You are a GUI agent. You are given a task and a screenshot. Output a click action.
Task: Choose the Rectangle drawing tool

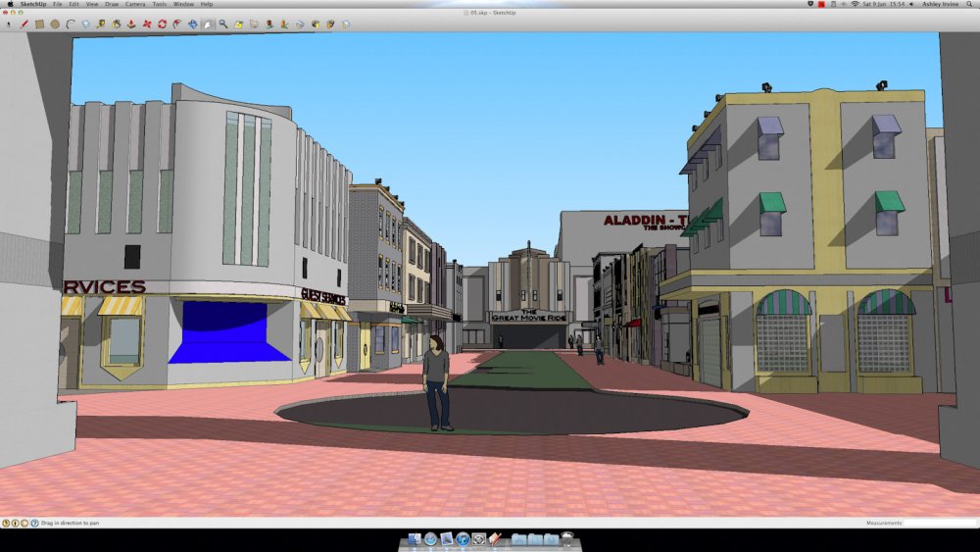click(x=39, y=24)
